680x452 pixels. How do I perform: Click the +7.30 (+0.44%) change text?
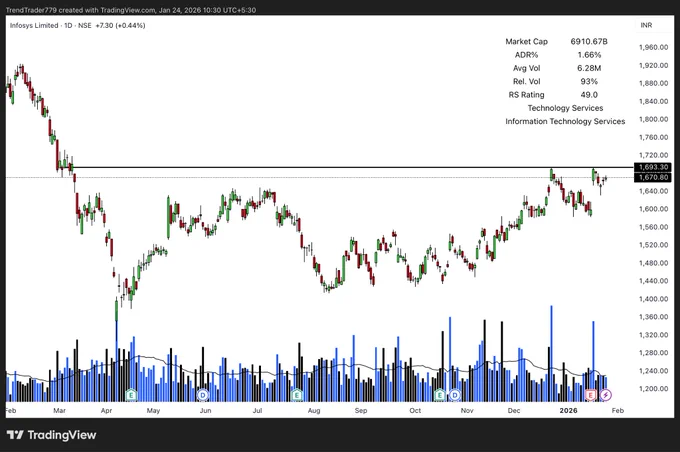pos(120,26)
